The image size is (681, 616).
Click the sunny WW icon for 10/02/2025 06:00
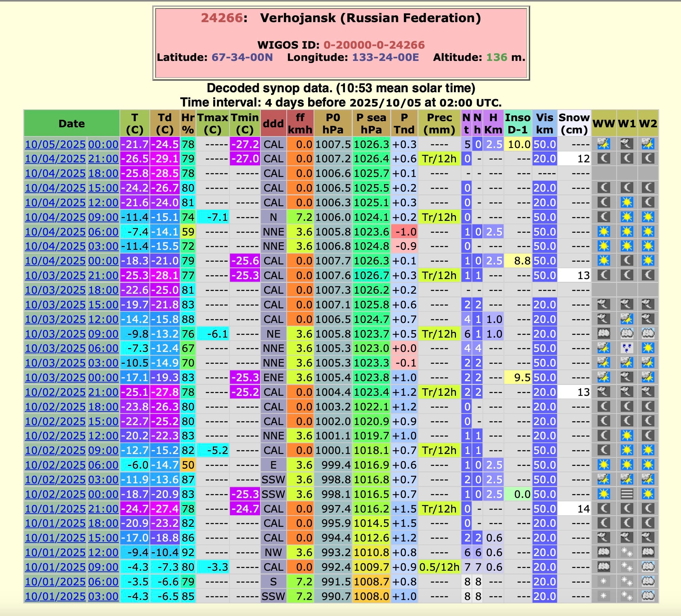pos(603,465)
